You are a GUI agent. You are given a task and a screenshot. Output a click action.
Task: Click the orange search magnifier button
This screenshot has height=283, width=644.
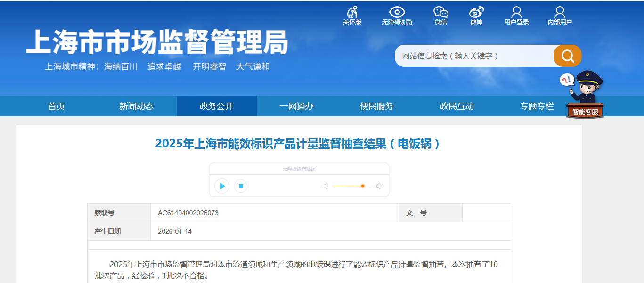568,56
